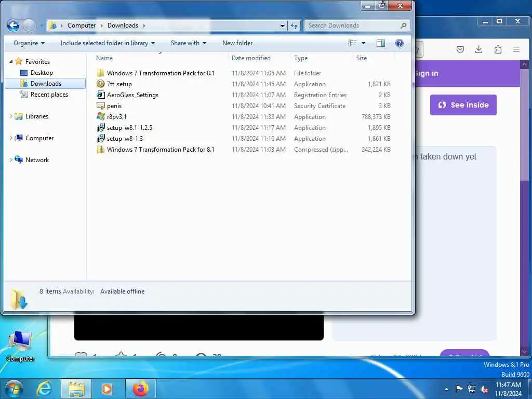Sort by the Name column header
The image size is (532, 399).
pyautogui.click(x=104, y=58)
